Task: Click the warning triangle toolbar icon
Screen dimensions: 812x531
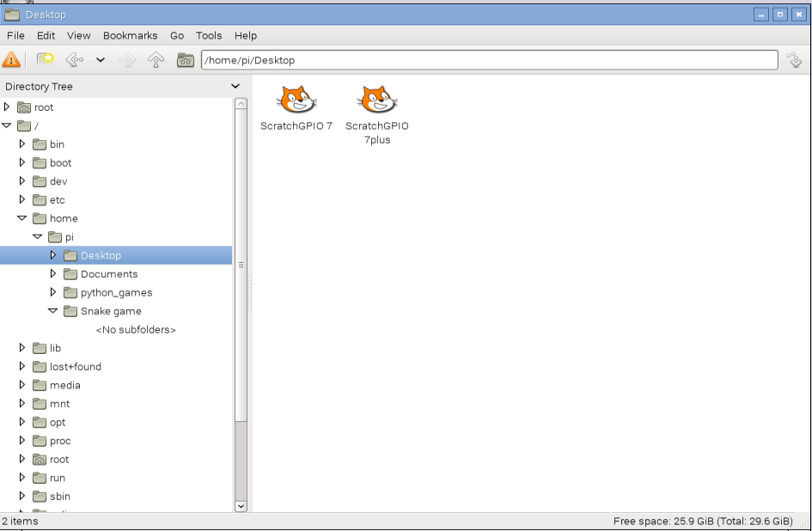Action: click(x=12, y=60)
